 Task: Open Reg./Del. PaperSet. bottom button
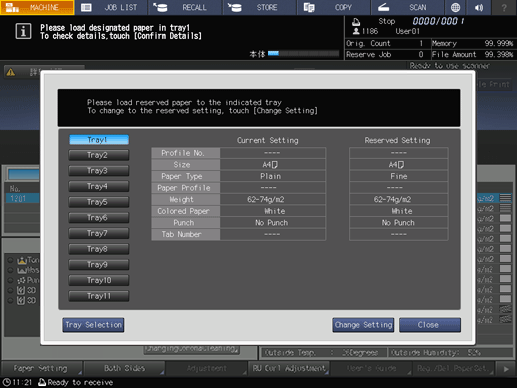[453, 369]
